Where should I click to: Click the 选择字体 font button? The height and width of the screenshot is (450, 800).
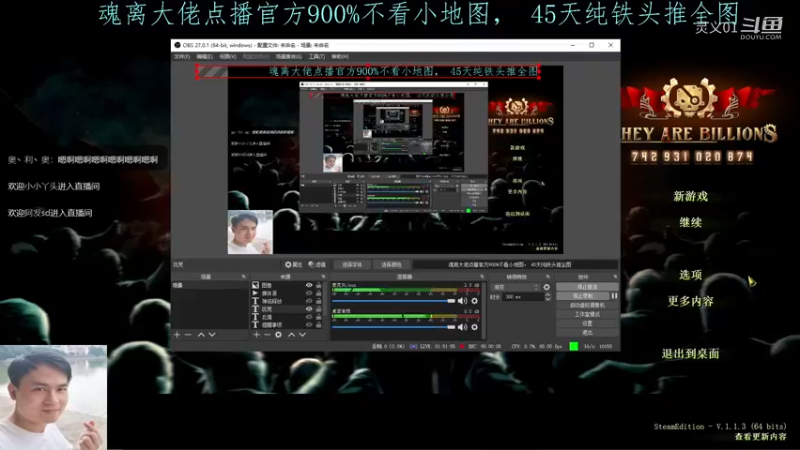click(352, 265)
